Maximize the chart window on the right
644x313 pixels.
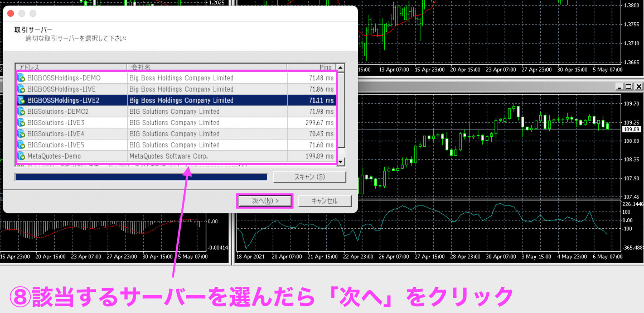pos(629,87)
